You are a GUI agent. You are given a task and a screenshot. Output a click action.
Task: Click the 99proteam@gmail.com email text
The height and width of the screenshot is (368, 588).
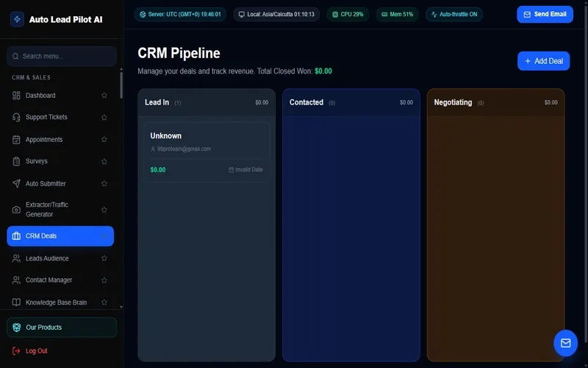tap(184, 149)
